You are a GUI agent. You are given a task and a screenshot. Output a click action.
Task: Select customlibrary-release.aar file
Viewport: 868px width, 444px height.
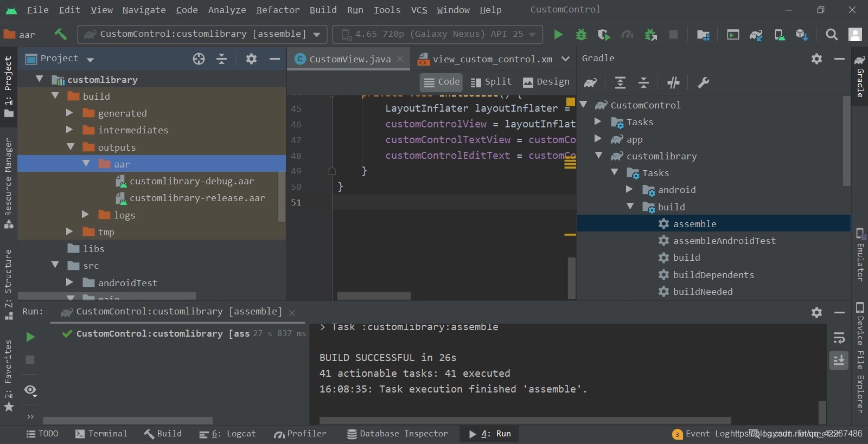tap(197, 198)
